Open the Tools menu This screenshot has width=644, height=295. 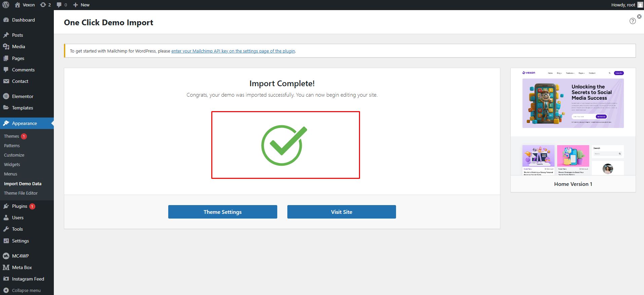[x=27, y=229]
